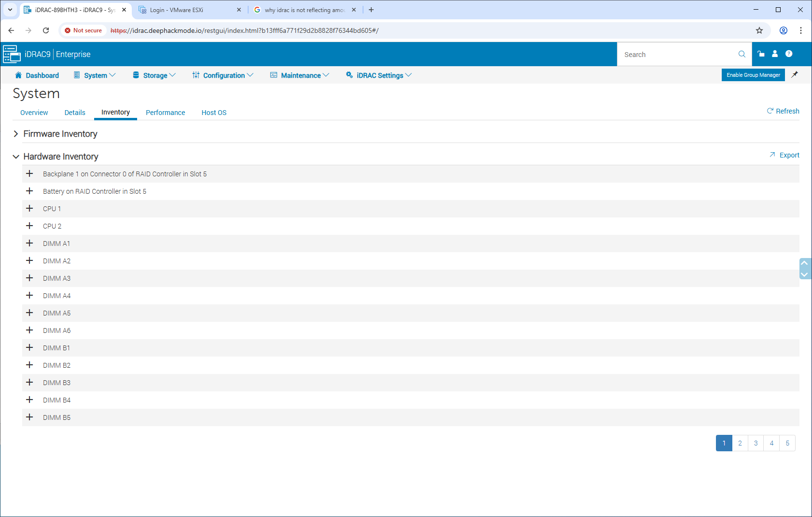Switch to the Overview tab
The height and width of the screenshot is (517, 812).
click(34, 113)
